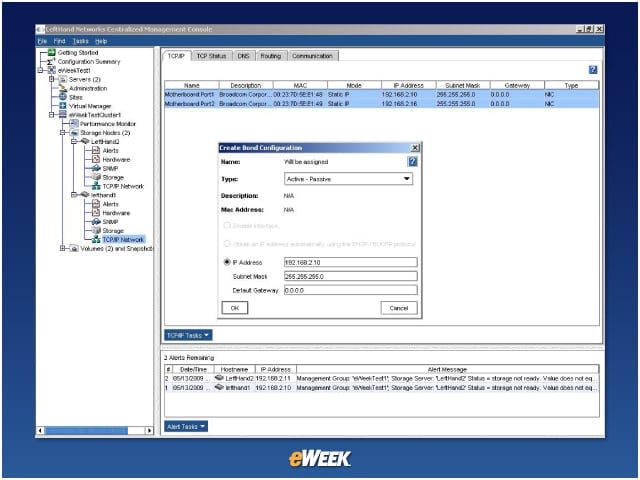Select Obtain IP address automatically DHCP radio
This screenshot has height=480, width=640.
point(227,244)
